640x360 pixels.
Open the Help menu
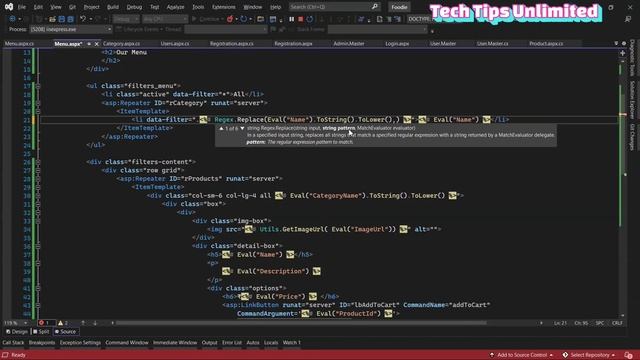point(276,7)
